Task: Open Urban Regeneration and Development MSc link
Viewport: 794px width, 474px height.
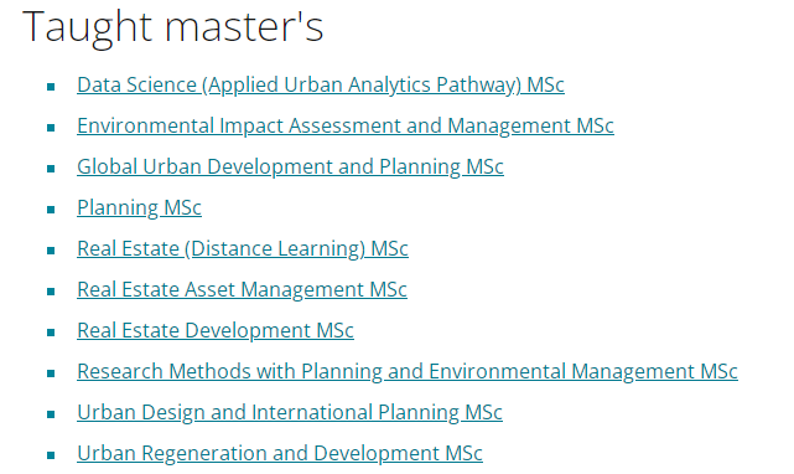Action: 280,454
